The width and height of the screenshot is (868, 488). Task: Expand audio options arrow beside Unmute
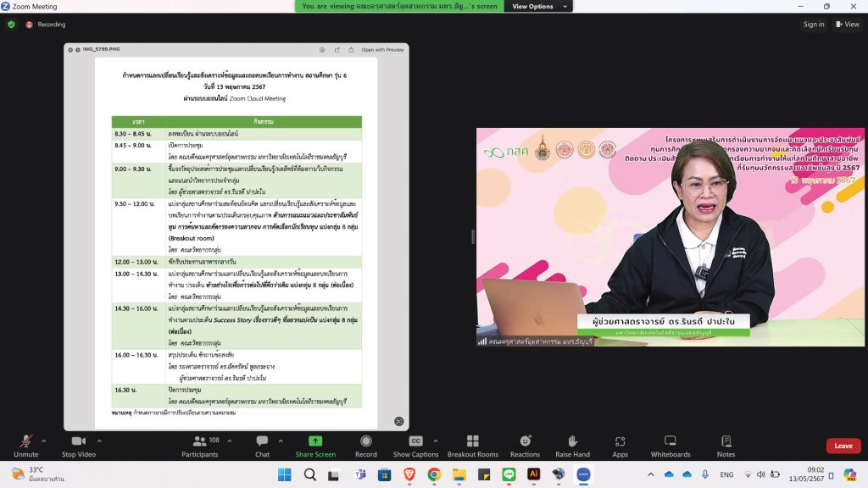pos(44,441)
